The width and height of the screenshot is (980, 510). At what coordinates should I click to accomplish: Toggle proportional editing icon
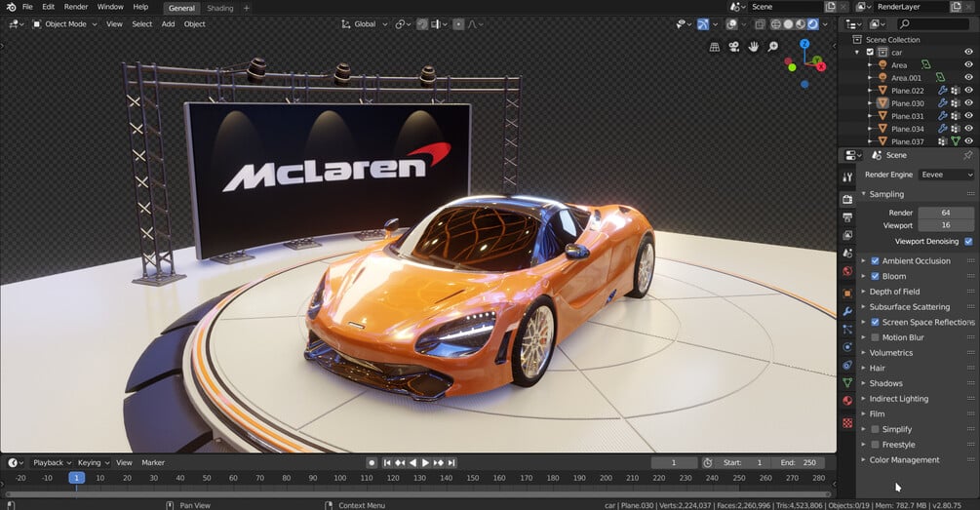[x=458, y=24]
